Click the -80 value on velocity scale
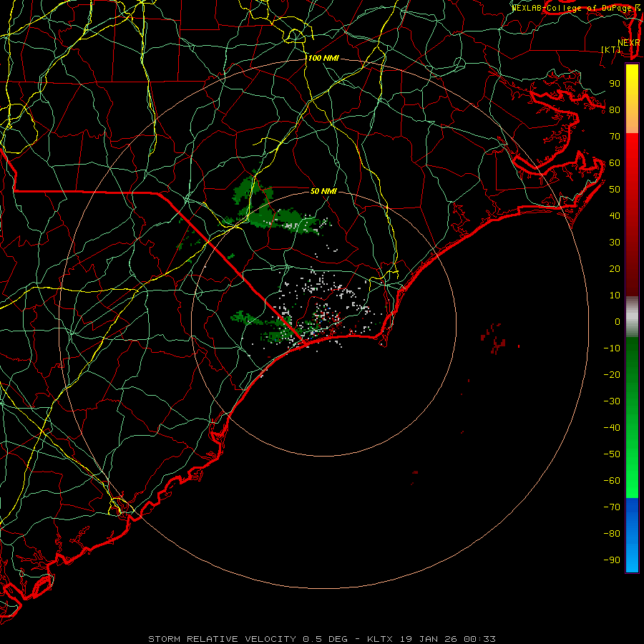 coord(612,534)
